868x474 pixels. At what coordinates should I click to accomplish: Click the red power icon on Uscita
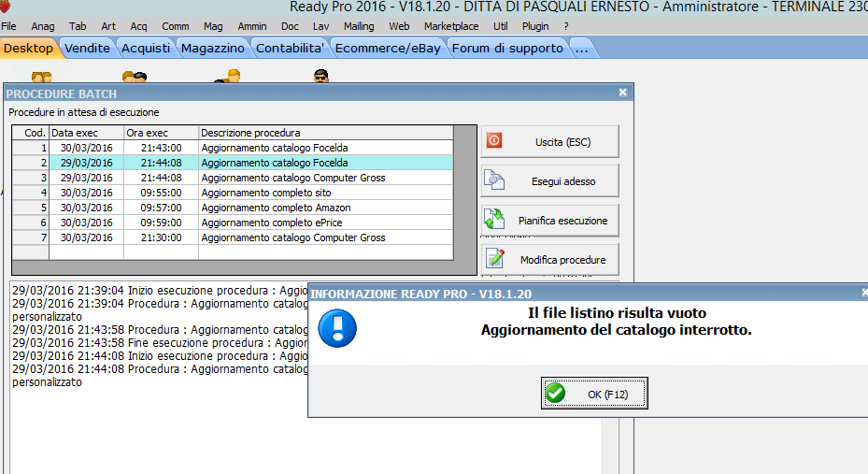point(494,140)
